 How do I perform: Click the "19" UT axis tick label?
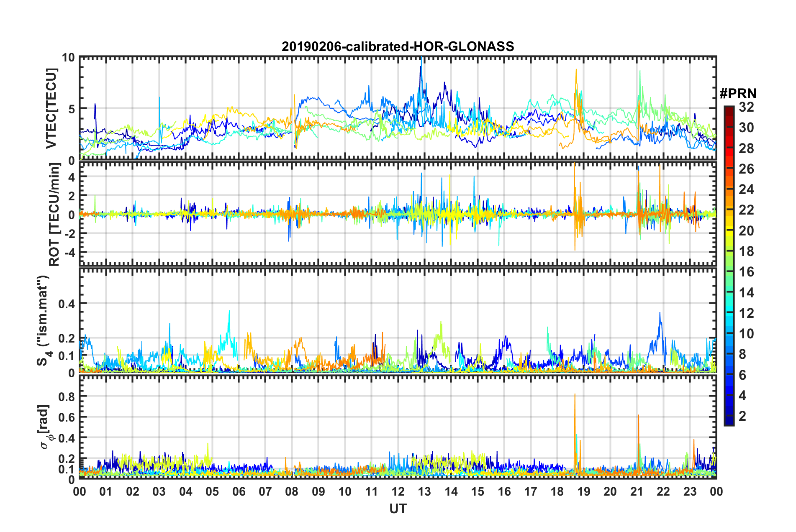[x=584, y=491]
